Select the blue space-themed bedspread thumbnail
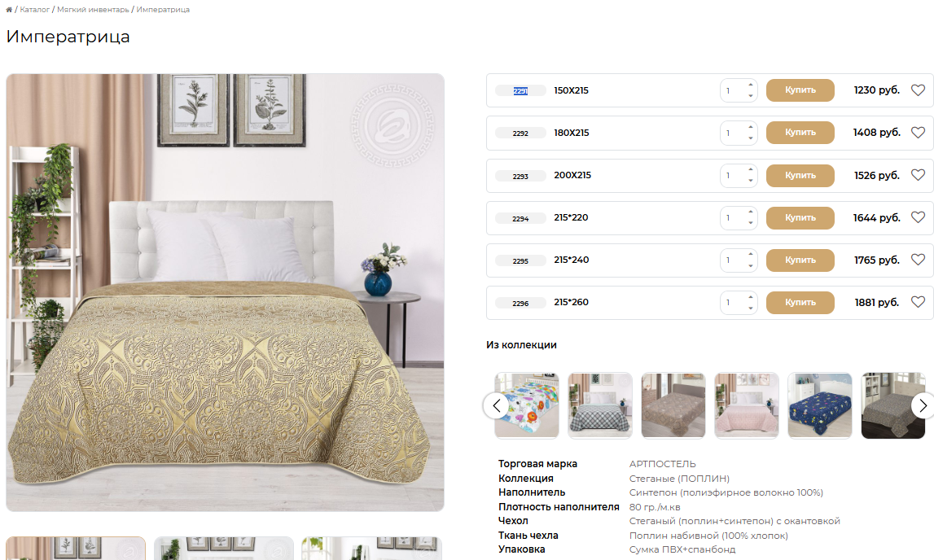 [x=820, y=405]
